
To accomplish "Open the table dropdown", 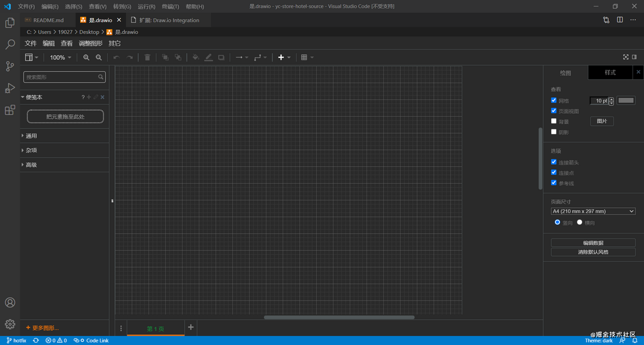I will [307, 57].
